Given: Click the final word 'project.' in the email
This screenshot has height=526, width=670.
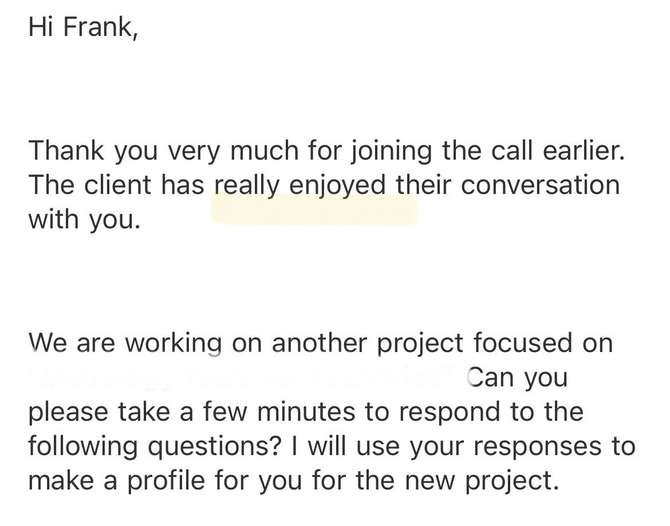Looking at the screenshot, I should pos(512,480).
